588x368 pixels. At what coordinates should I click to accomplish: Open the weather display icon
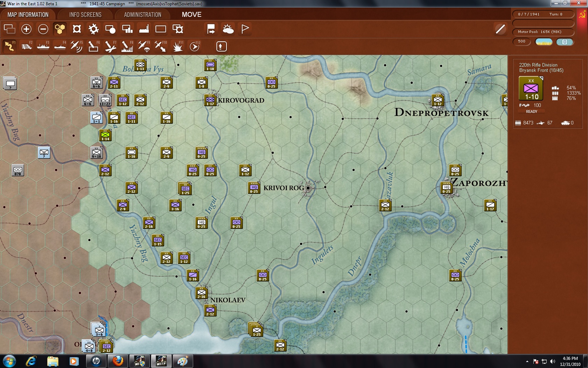point(228,29)
